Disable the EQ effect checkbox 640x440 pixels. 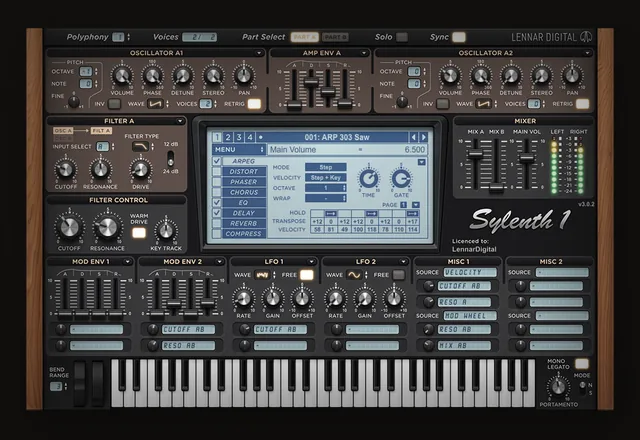pyautogui.click(x=217, y=202)
